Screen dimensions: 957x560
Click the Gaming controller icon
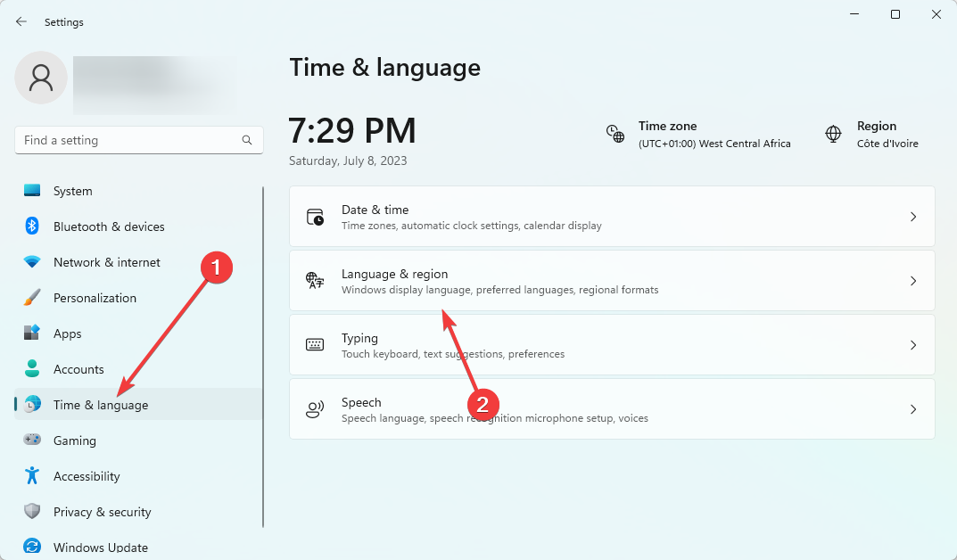coord(32,440)
